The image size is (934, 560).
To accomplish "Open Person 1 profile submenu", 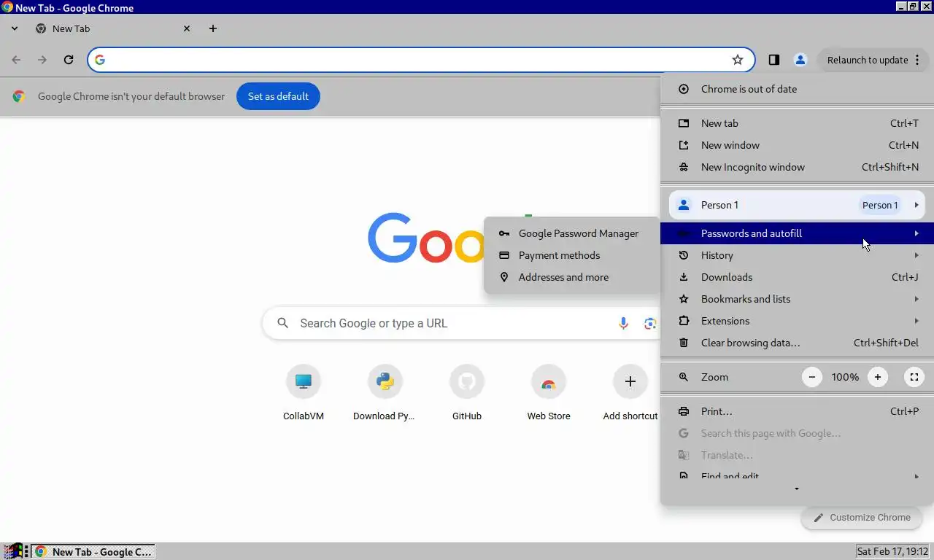I will click(797, 205).
